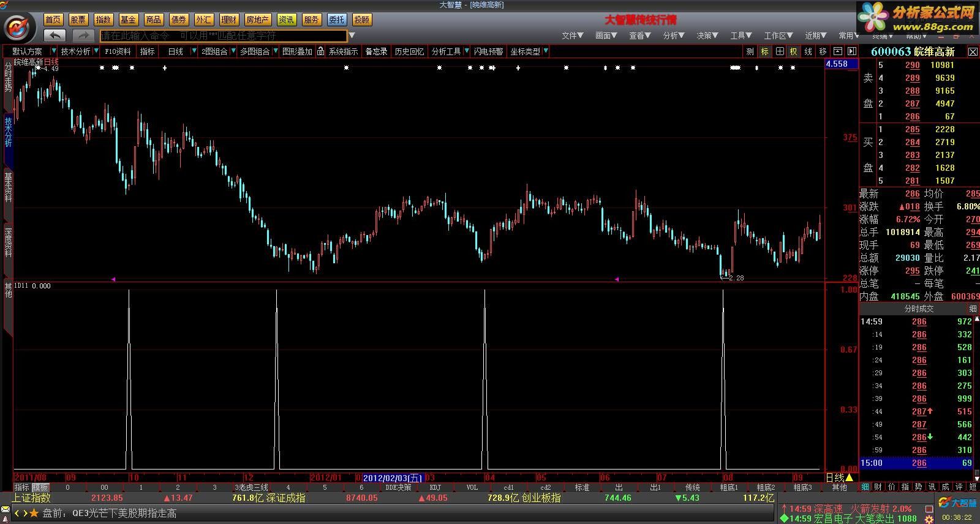Go back with the left arrow button
This screenshot has width=980, height=524.
[x=55, y=36]
